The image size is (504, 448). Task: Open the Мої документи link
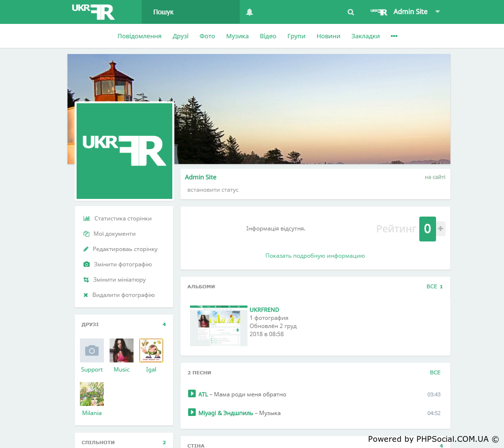(x=114, y=234)
